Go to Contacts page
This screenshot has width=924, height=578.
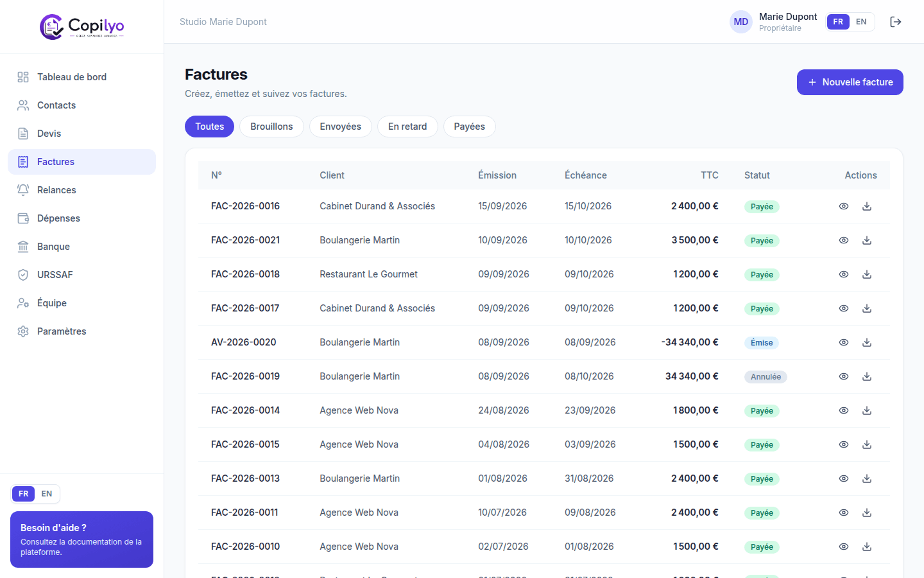coord(81,105)
